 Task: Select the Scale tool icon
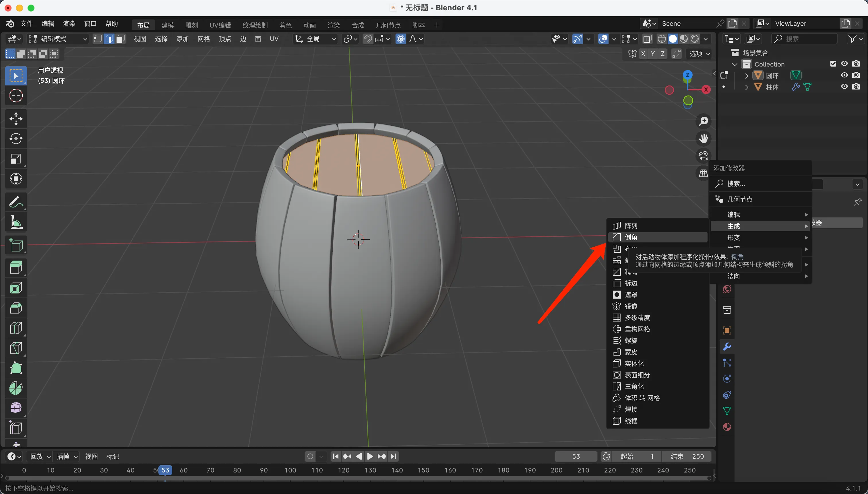click(15, 159)
